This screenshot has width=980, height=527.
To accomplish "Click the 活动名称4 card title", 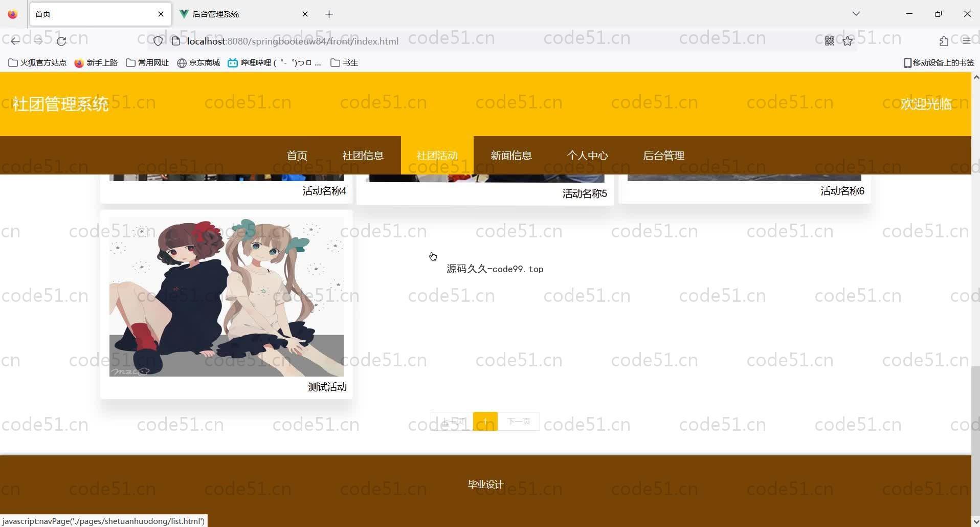I will 324,191.
